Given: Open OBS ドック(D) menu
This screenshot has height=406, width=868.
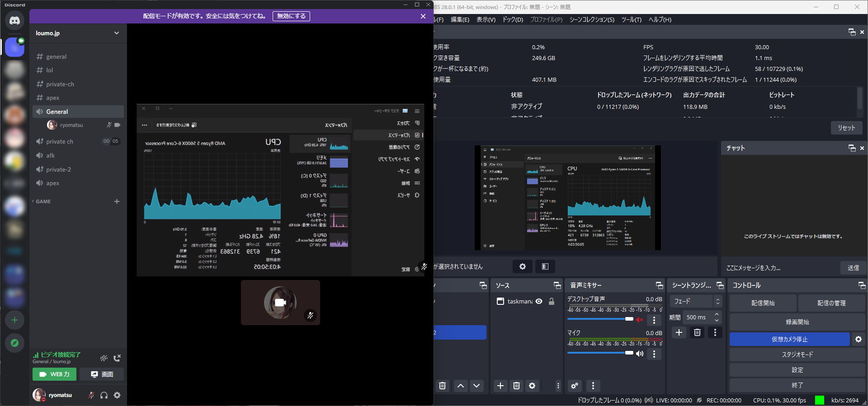Looking at the screenshot, I should [513, 19].
